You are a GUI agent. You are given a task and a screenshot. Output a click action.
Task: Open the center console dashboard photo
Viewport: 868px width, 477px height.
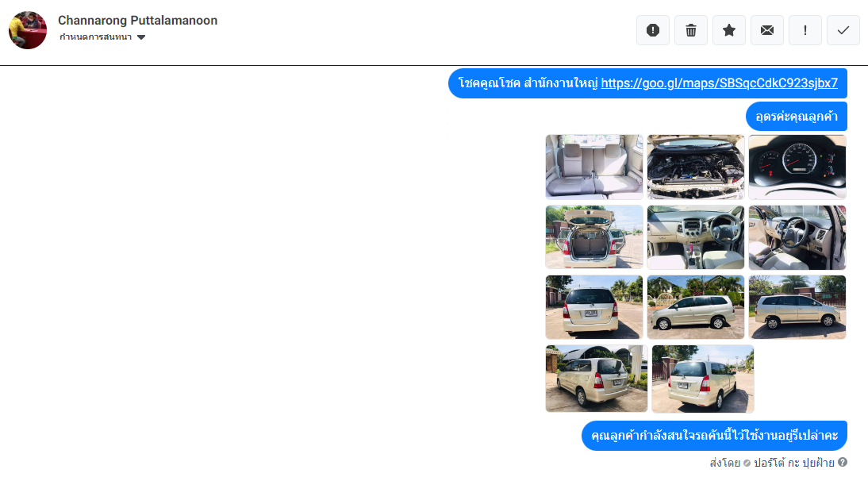[696, 237]
